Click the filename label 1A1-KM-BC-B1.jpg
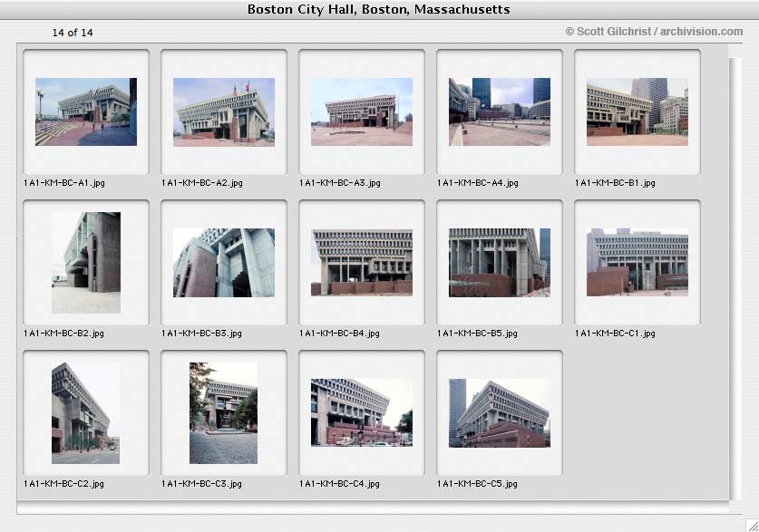Viewport: 759px width, 532px height. point(615,183)
